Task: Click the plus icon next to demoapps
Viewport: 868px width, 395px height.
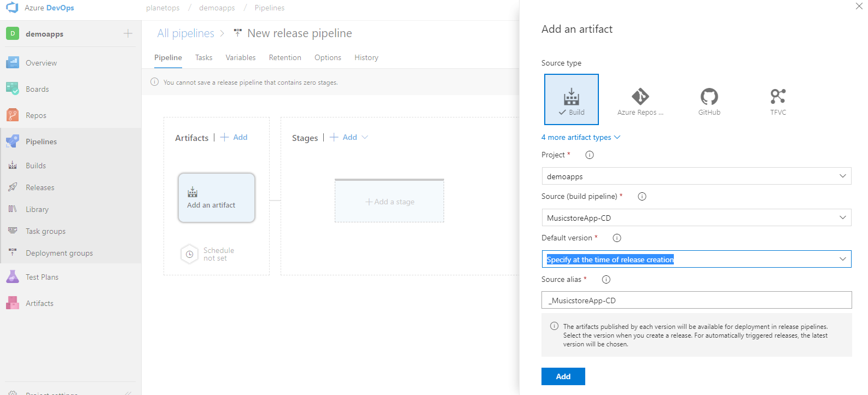Action: coord(128,34)
